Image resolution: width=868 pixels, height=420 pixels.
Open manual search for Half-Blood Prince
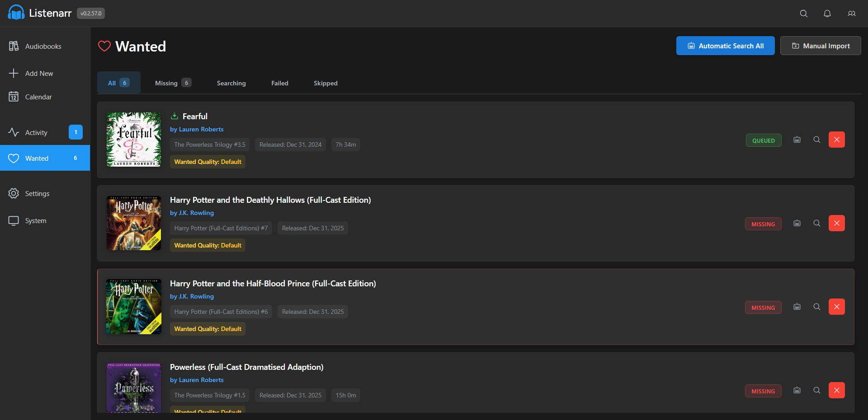[817, 307]
